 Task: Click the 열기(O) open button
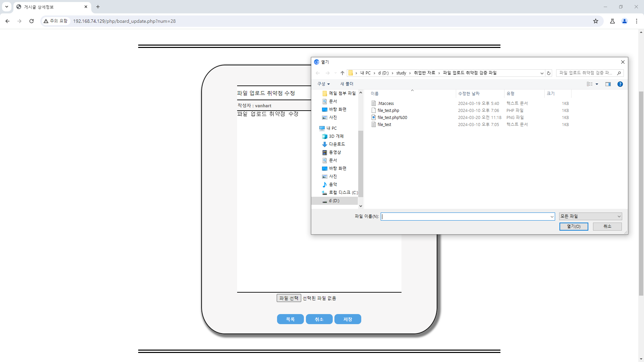pyautogui.click(x=573, y=227)
